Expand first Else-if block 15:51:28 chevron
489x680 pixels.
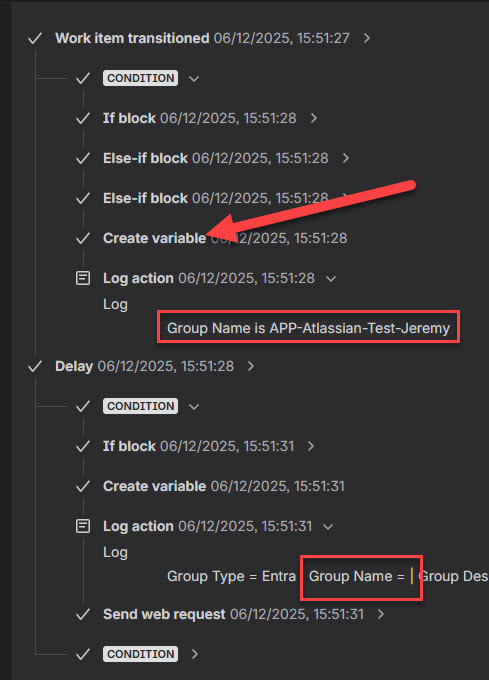pos(346,158)
